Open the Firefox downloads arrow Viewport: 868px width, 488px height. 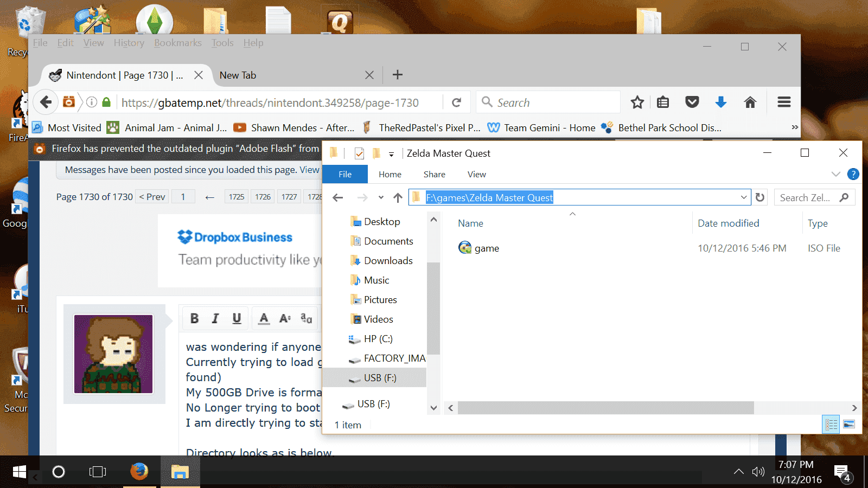[721, 102]
